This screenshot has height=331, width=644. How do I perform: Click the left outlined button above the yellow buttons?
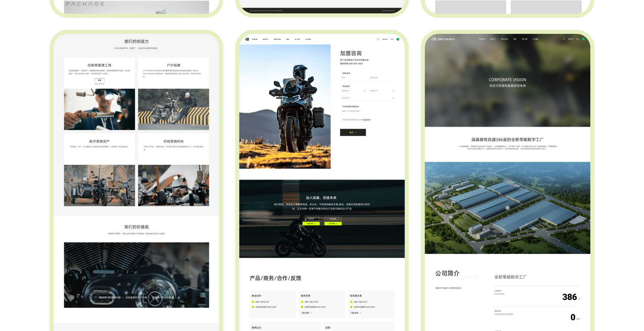coord(311,219)
